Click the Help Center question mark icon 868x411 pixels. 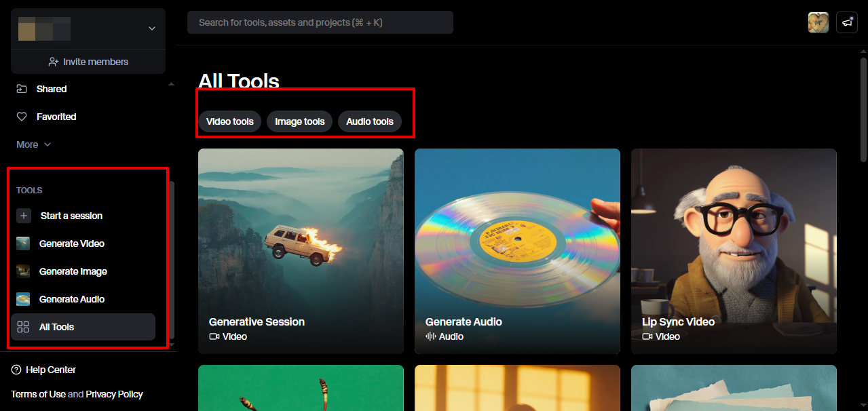pos(16,370)
